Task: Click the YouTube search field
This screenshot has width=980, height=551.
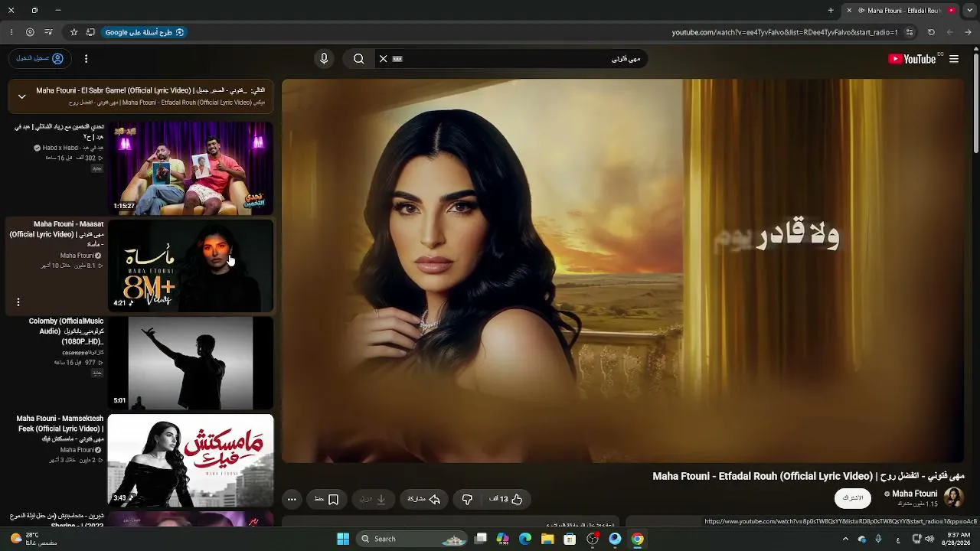Action: coord(513,59)
